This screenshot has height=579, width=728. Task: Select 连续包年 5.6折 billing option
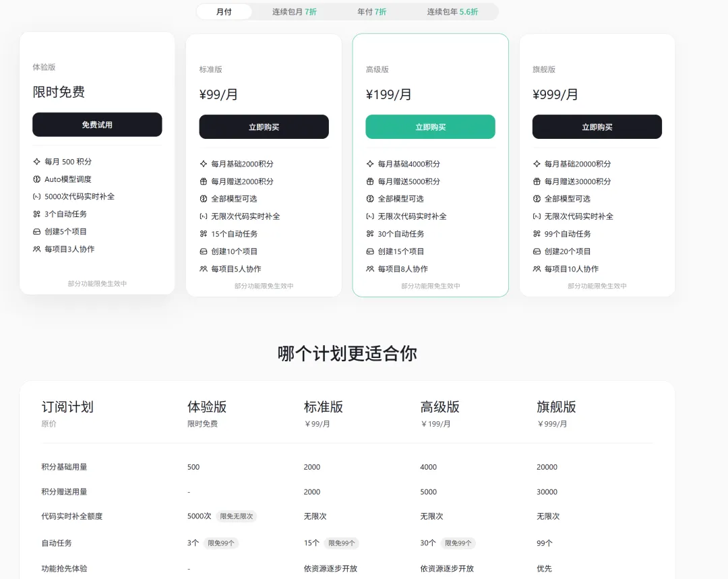452,11
